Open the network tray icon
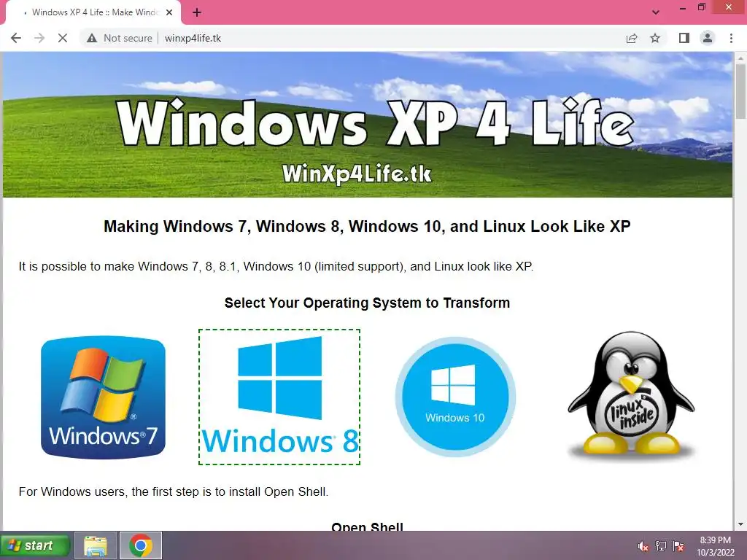 [x=661, y=546]
